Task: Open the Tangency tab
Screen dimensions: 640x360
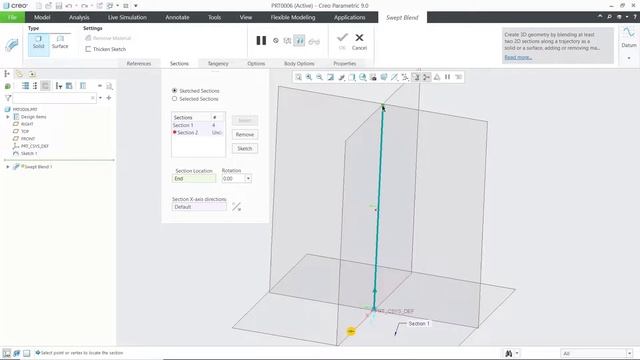Action: 218,64
